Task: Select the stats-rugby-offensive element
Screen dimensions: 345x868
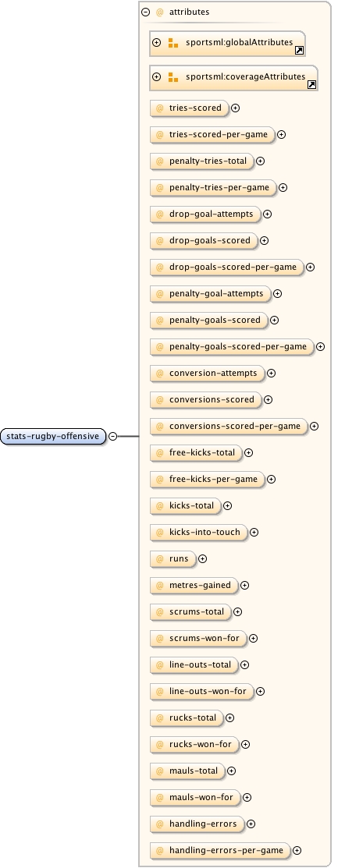Action: 53,436
